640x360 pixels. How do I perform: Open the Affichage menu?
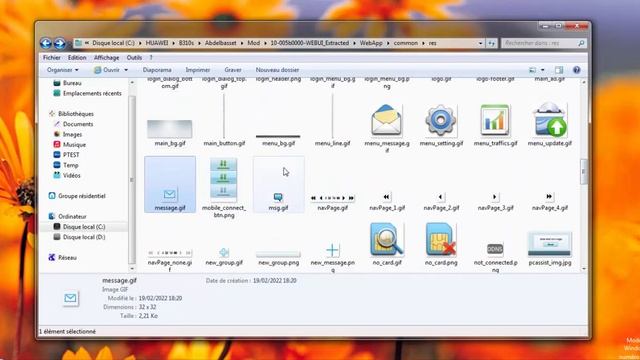106,58
